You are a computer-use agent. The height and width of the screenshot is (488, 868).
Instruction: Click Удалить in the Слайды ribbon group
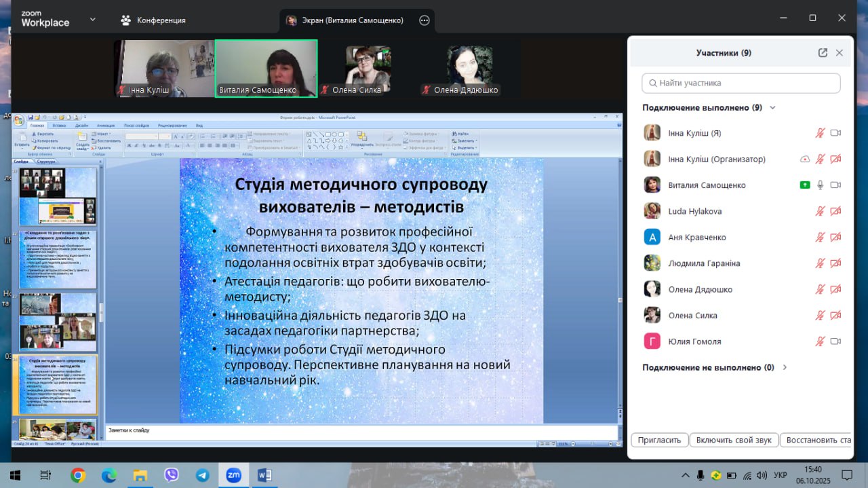click(x=101, y=148)
